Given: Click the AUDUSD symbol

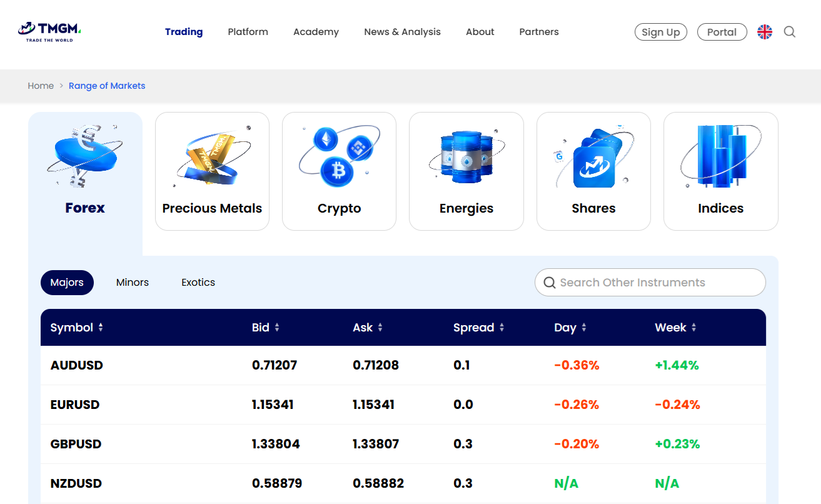Looking at the screenshot, I should [x=77, y=365].
